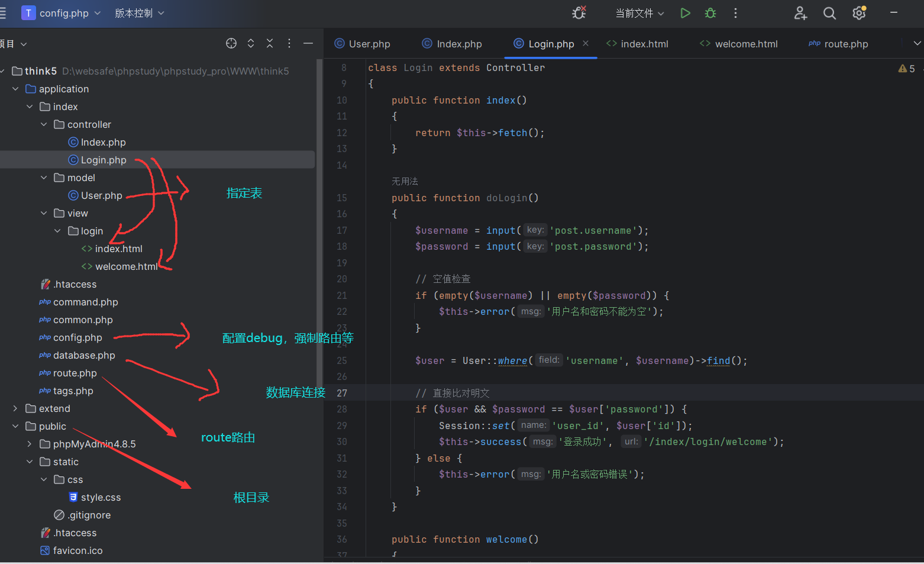
Task: Click the Debug bug icon
Action: click(x=710, y=13)
